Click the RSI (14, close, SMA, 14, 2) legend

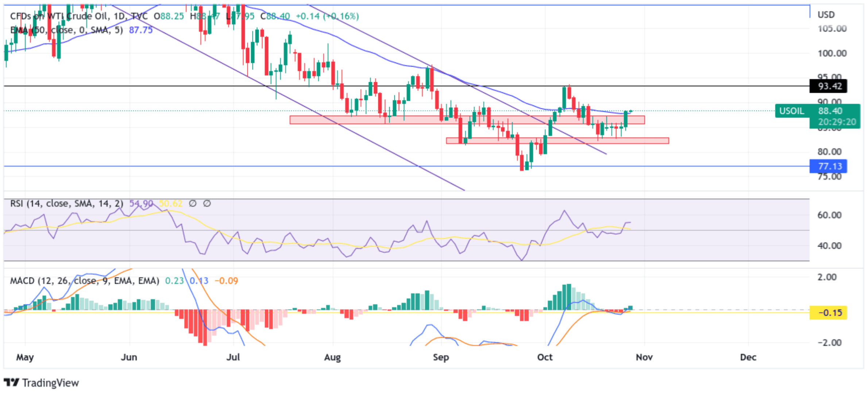tap(67, 204)
